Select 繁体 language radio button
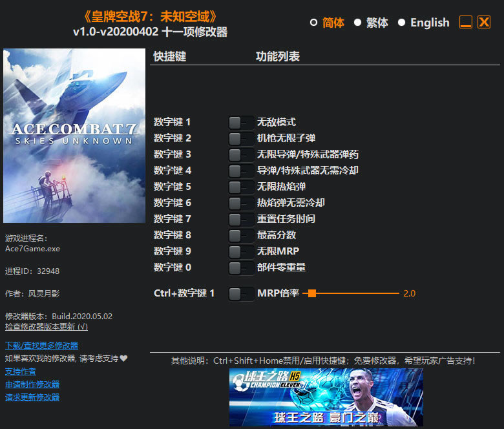Image resolution: width=504 pixels, height=429 pixels. [357, 23]
